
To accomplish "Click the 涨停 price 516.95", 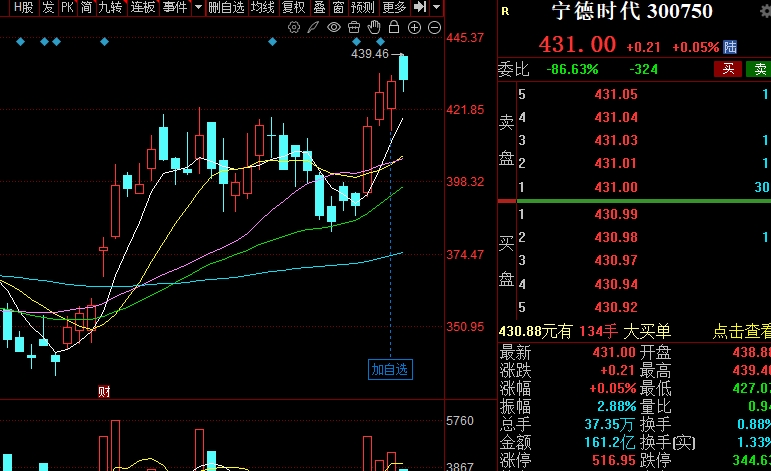I will click(614, 460).
